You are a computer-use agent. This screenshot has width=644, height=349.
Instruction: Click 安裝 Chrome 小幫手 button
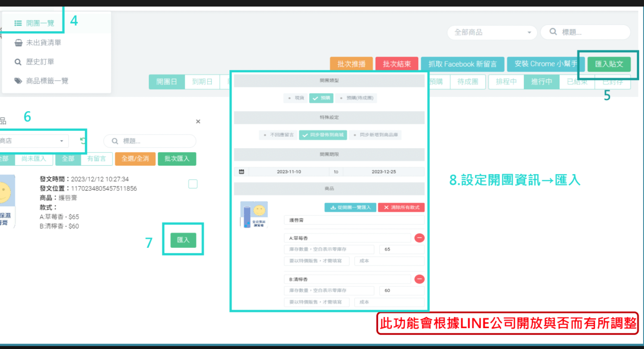[x=545, y=64]
